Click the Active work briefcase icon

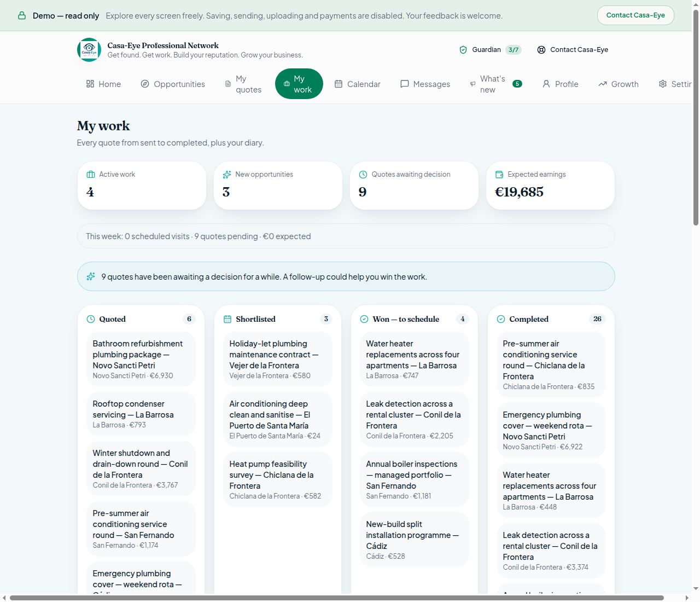click(91, 175)
